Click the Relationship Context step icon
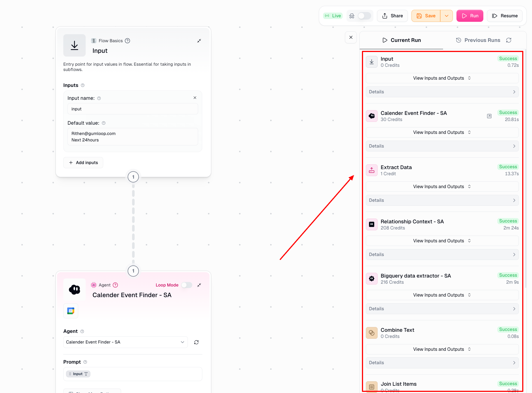This screenshot has height=393, width=532. point(372,224)
